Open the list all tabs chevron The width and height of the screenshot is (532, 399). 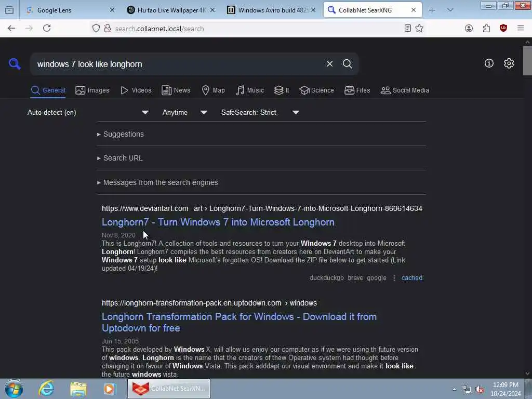click(450, 10)
